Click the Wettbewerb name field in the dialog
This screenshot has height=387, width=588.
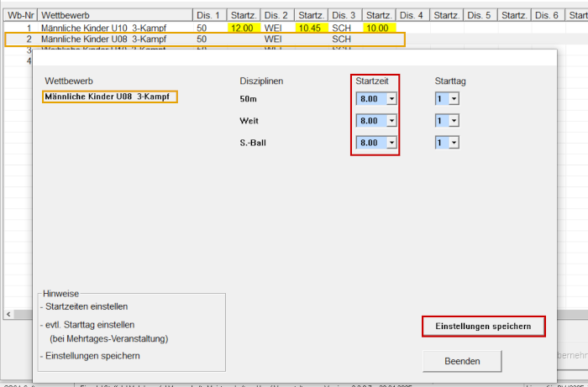pyautogui.click(x=110, y=97)
